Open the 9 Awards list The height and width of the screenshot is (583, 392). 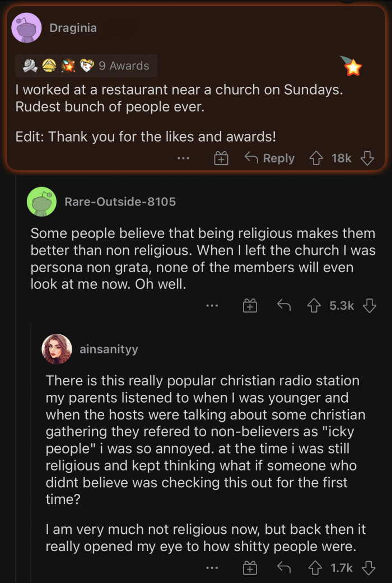pyautogui.click(x=86, y=66)
